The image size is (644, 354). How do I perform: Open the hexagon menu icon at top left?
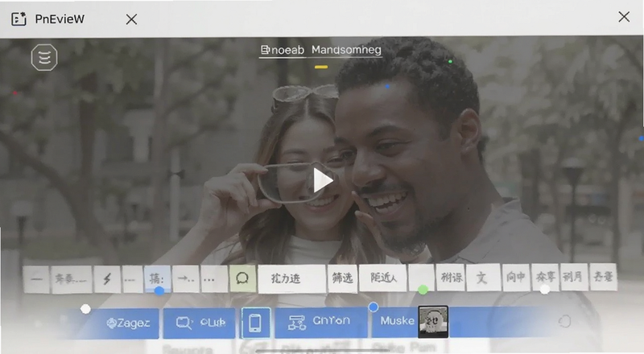[44, 57]
